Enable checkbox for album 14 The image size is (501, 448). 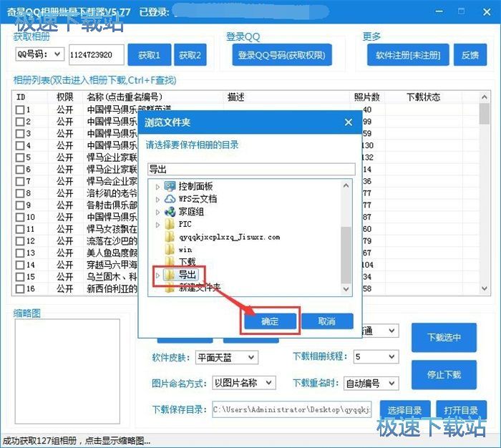point(20,265)
